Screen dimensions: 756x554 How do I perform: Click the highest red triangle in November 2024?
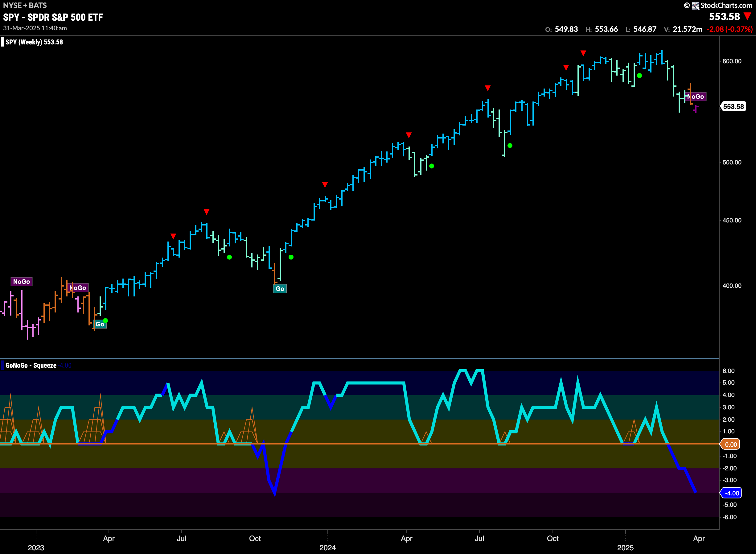coord(583,53)
